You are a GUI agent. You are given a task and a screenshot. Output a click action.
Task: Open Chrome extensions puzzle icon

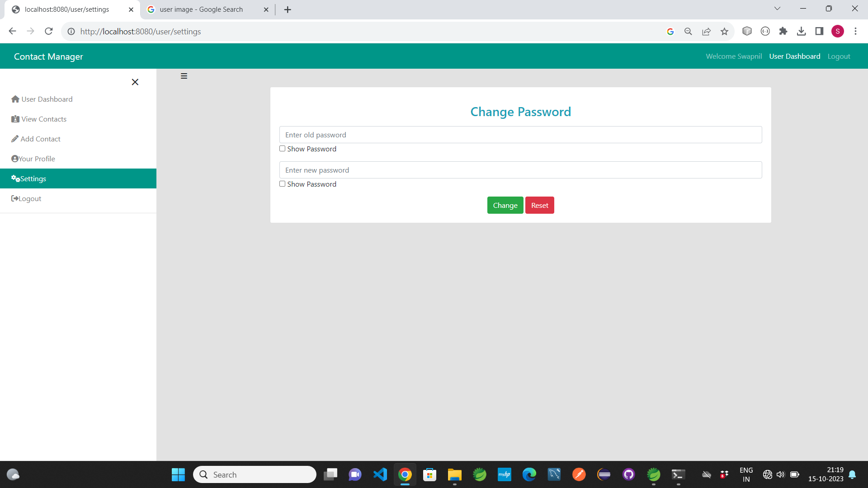[x=783, y=31]
